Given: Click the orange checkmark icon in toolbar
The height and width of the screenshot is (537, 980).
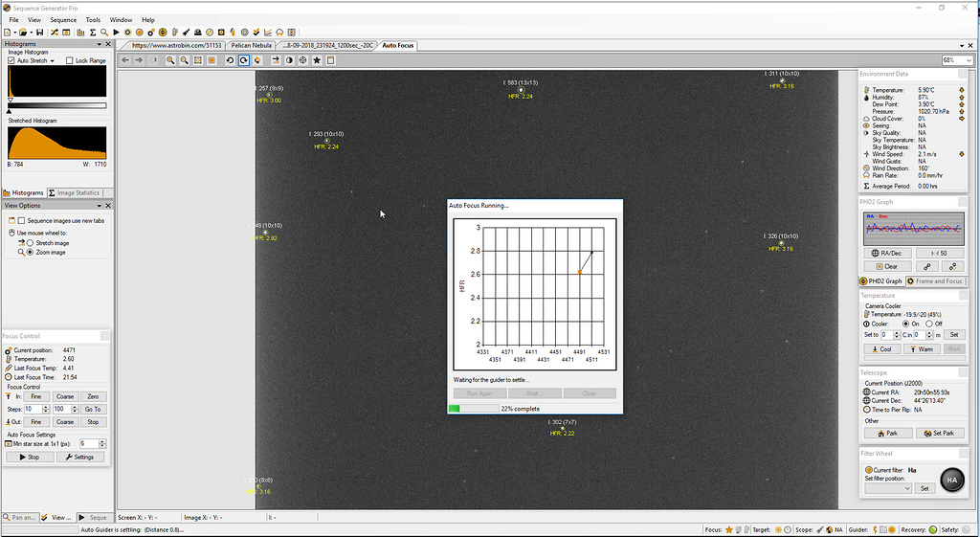Looking at the screenshot, I should (x=256, y=33).
